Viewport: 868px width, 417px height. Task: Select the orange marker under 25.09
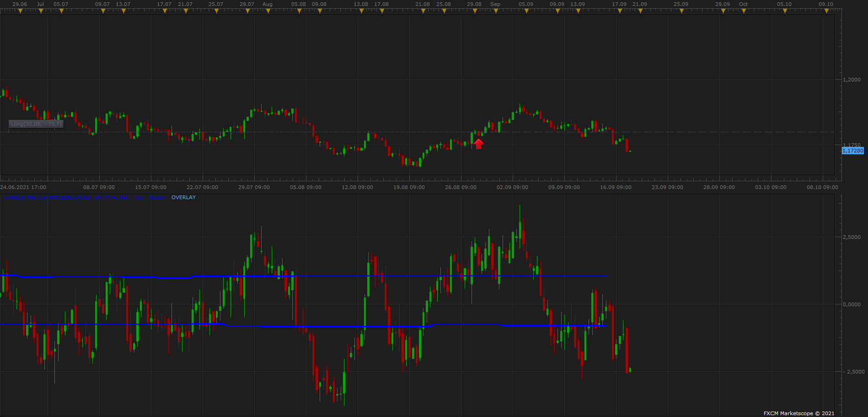[x=681, y=11]
